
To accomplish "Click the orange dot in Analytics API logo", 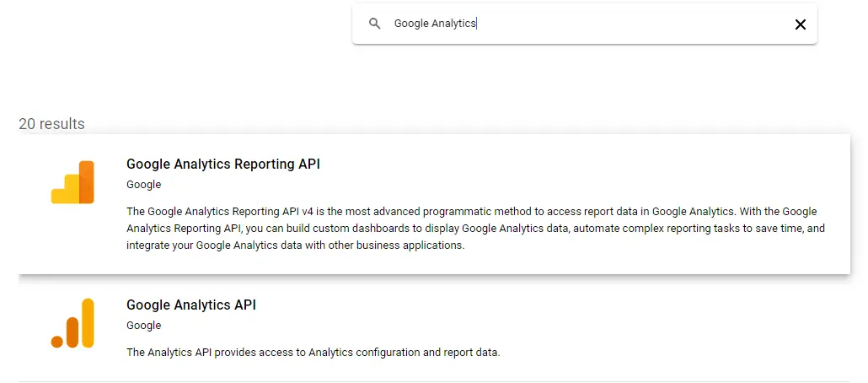I will 57,341.
